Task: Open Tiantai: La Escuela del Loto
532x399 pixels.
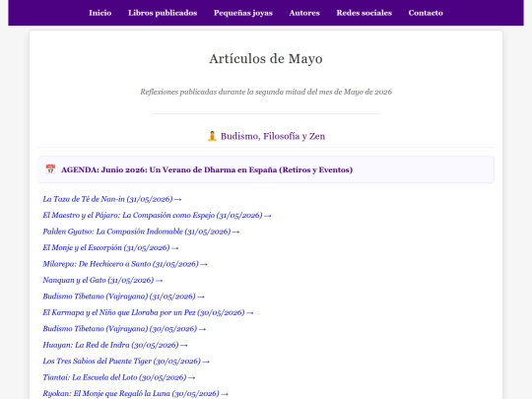Action: click(119, 377)
